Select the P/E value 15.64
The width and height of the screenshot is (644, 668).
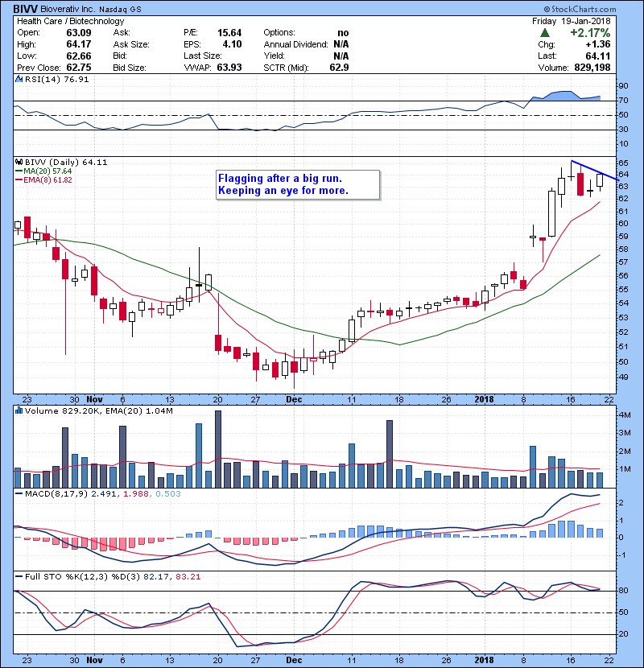(x=229, y=33)
